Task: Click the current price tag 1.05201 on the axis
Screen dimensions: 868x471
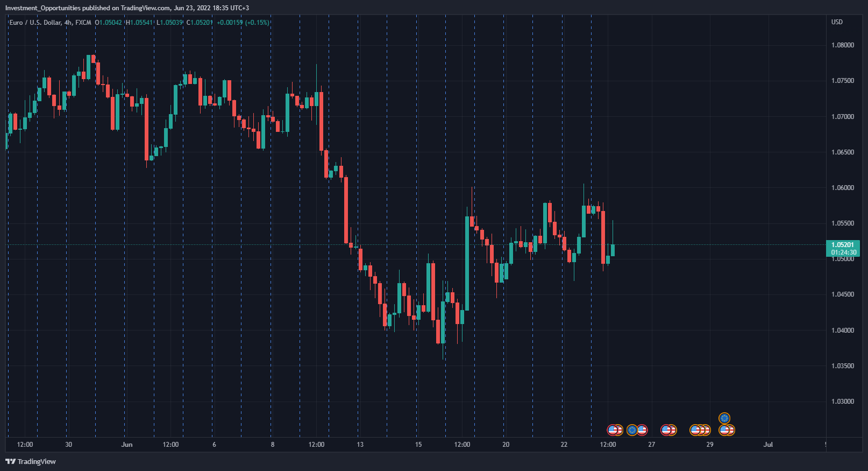Action: tap(843, 245)
